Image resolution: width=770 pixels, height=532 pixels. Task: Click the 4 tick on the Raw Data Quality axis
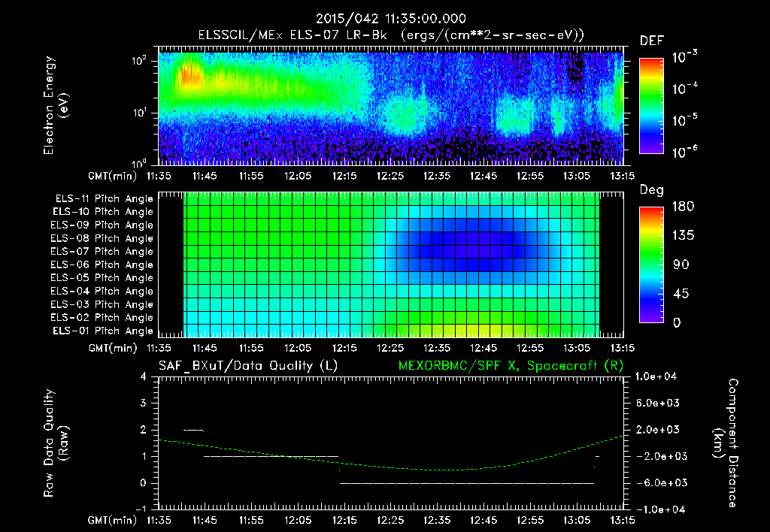(x=144, y=377)
